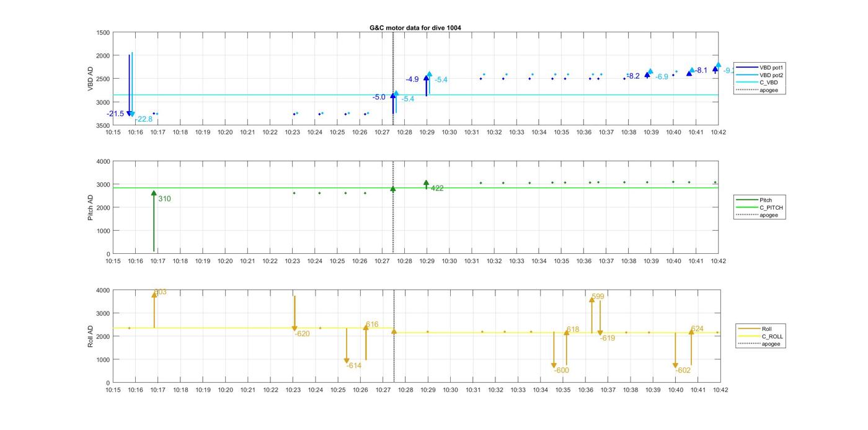Click the '1500' tick on the VBD axis
The height and width of the screenshot is (430, 868).
[103, 33]
